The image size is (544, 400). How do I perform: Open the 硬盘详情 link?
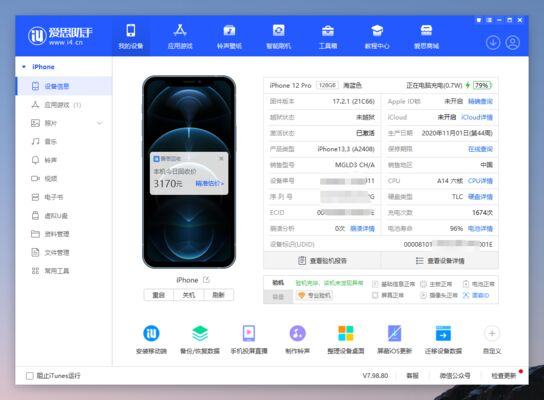point(480,197)
